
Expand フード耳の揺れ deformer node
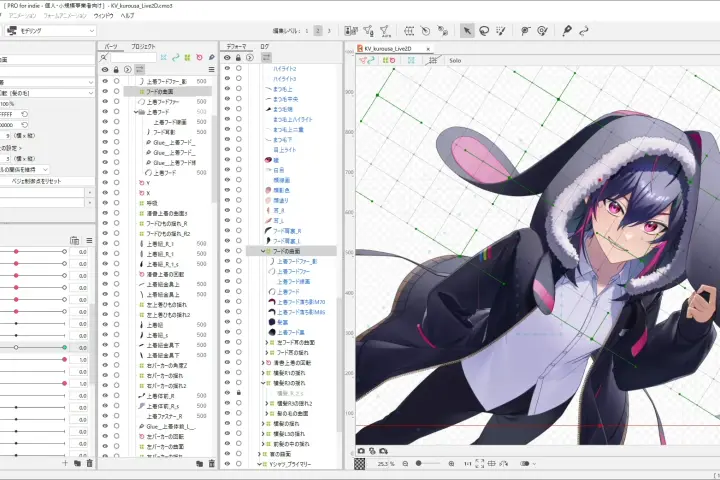[267, 353]
